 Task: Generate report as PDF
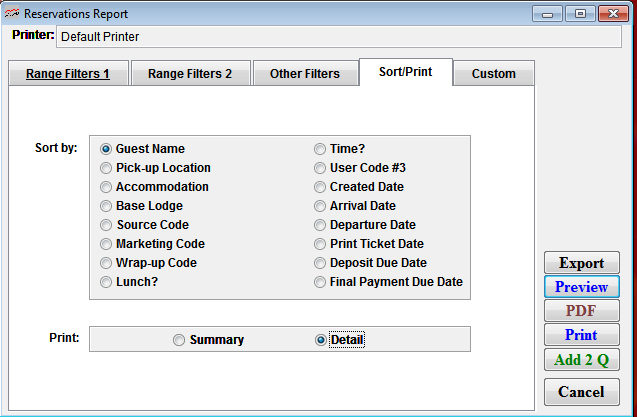tap(582, 311)
